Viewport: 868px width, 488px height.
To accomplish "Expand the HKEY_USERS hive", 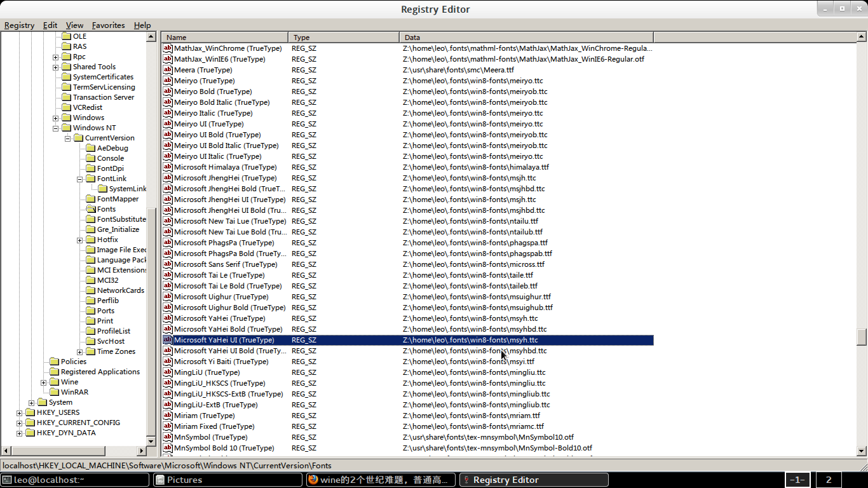I will click(20, 412).
